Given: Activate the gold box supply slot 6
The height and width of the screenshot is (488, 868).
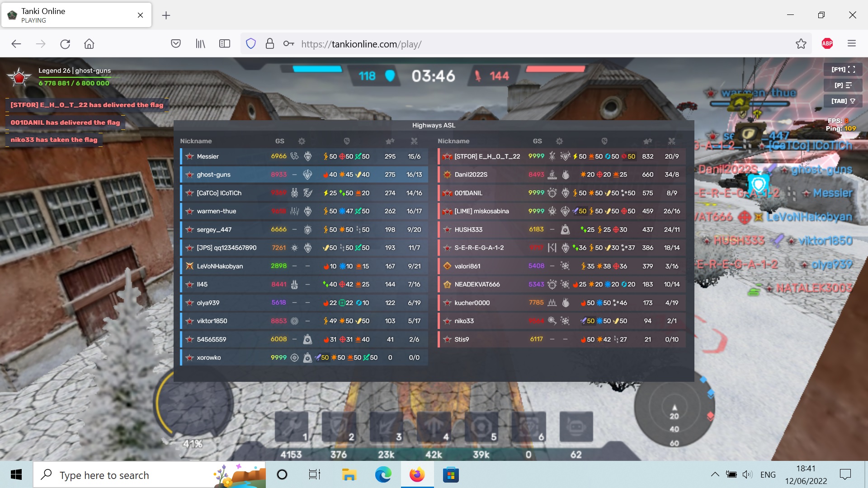Looking at the screenshot, I should pos(529,427).
